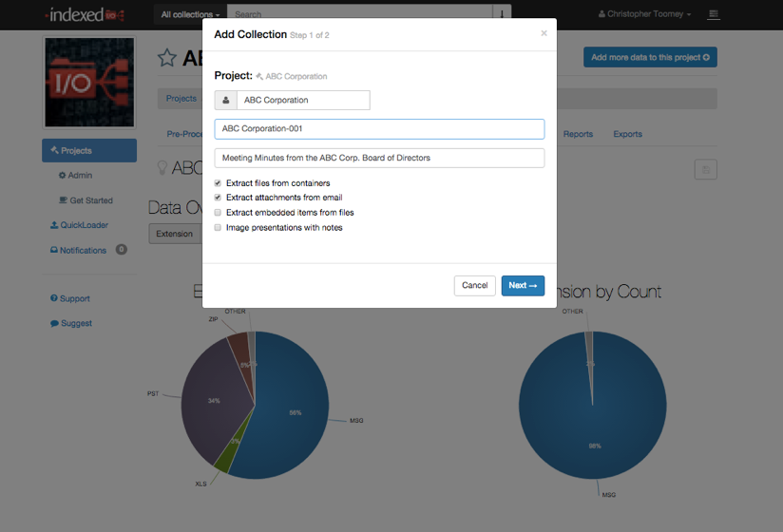Switch to the Exports tab
The height and width of the screenshot is (532, 783).
coord(628,134)
